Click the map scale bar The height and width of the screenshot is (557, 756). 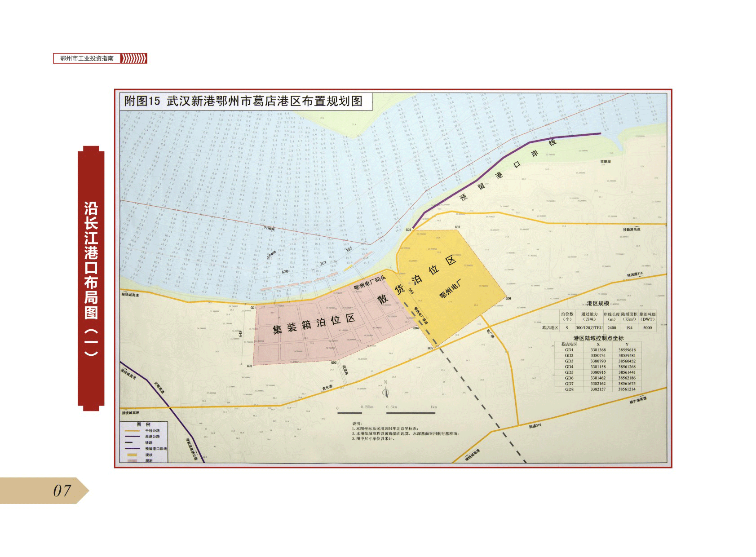(x=386, y=412)
